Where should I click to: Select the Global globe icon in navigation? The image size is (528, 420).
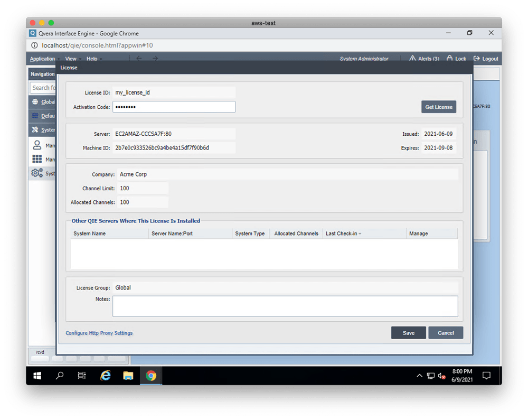[35, 102]
